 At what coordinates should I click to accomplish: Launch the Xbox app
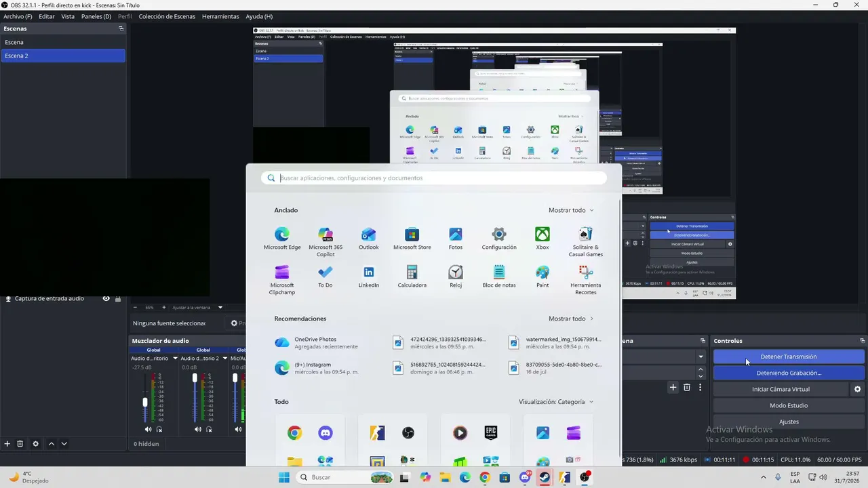tap(542, 239)
